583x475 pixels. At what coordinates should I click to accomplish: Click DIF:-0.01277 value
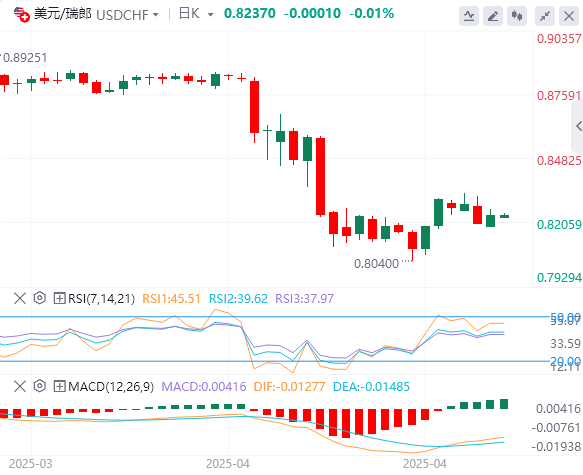(289, 387)
